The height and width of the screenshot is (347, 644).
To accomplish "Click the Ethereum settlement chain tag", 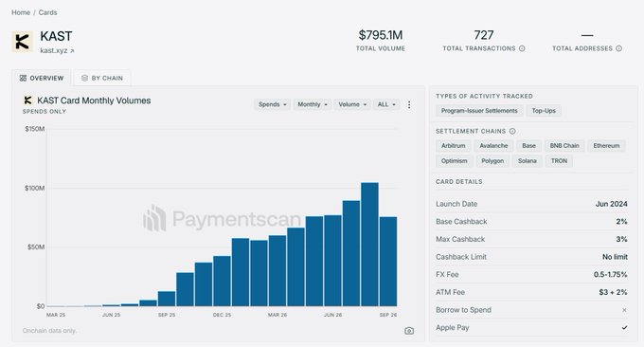I will pyautogui.click(x=606, y=146).
